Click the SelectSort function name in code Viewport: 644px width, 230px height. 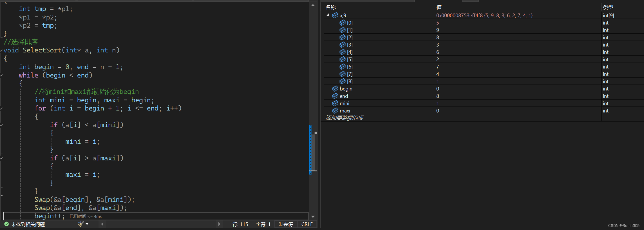point(42,50)
